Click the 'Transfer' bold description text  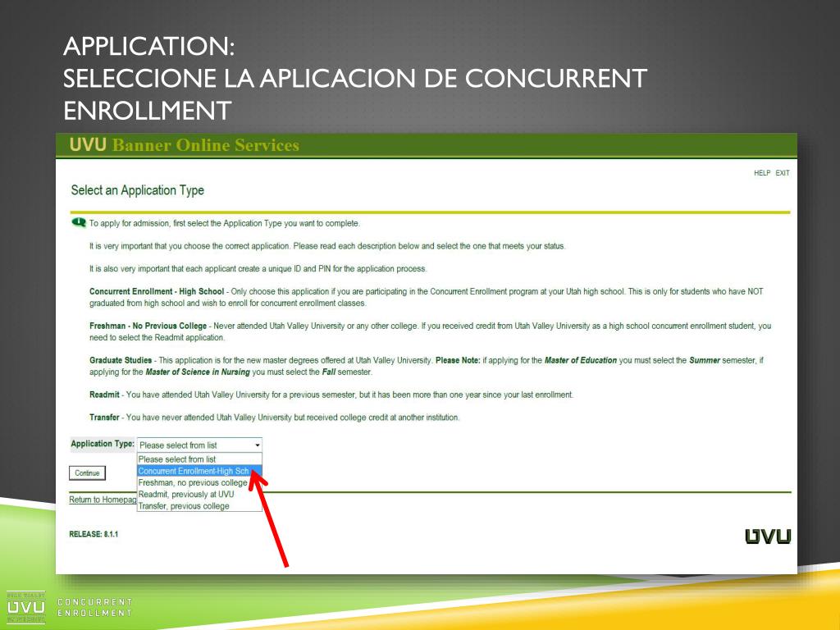pyautogui.click(x=104, y=418)
